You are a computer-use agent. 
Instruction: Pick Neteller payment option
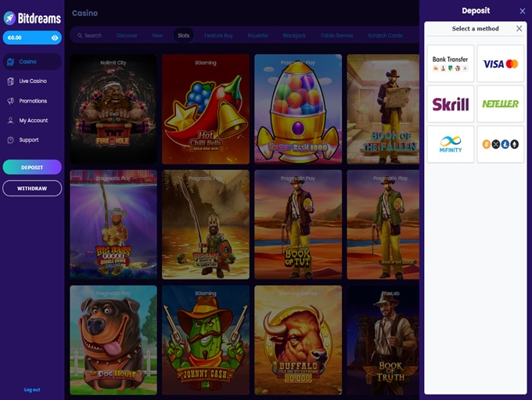501,104
